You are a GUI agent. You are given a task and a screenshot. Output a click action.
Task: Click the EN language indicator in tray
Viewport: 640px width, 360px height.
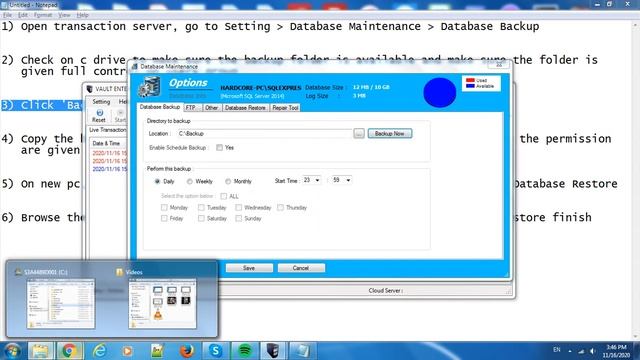[x=557, y=350]
